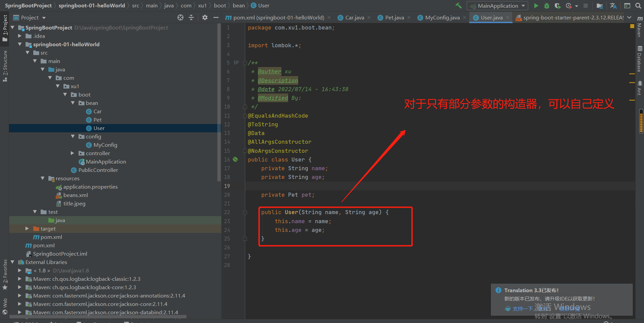The image size is (644, 323).
Task: Hide the Project panel with minus icon
Action: point(216,17)
